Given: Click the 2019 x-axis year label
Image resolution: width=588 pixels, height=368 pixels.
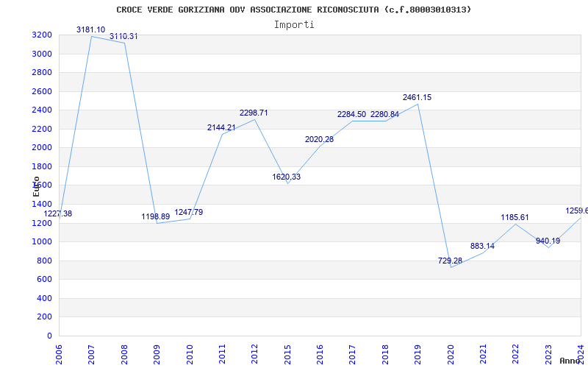Looking at the screenshot, I should [x=417, y=354].
